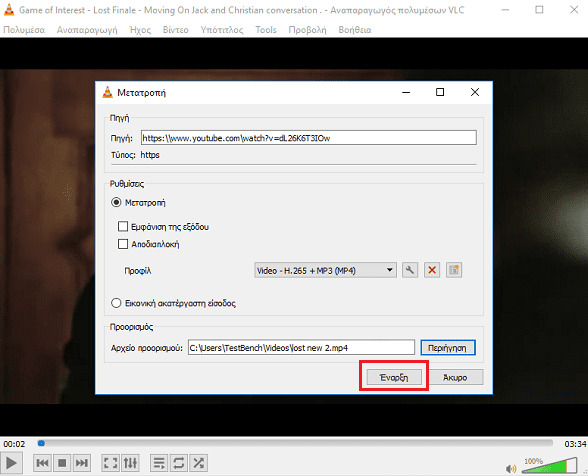Open the Προφίλ dropdown showing H.265 + MP3
This screenshot has width=588, height=476.
click(325, 270)
